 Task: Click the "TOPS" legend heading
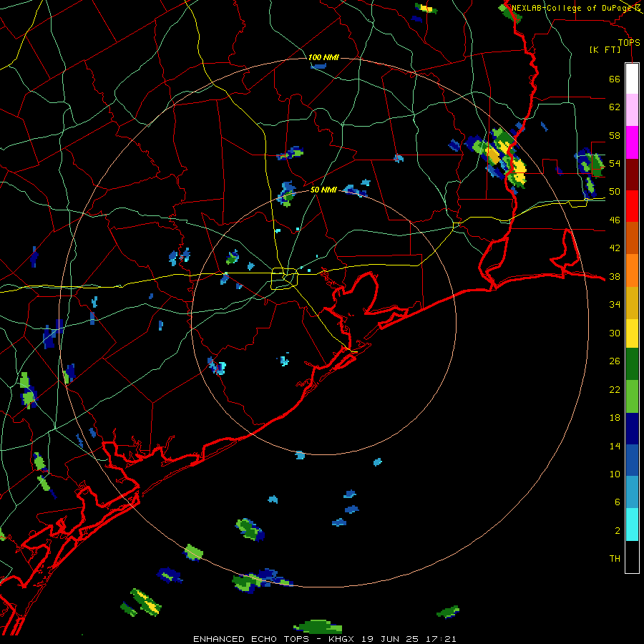[x=629, y=43]
